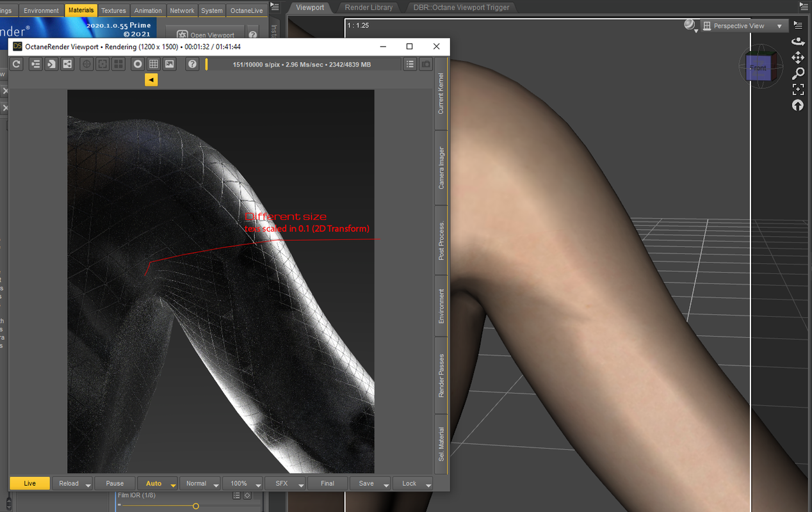Click the list options icon right of statistics bar
Image resolution: width=812 pixels, height=512 pixels.
click(410, 64)
